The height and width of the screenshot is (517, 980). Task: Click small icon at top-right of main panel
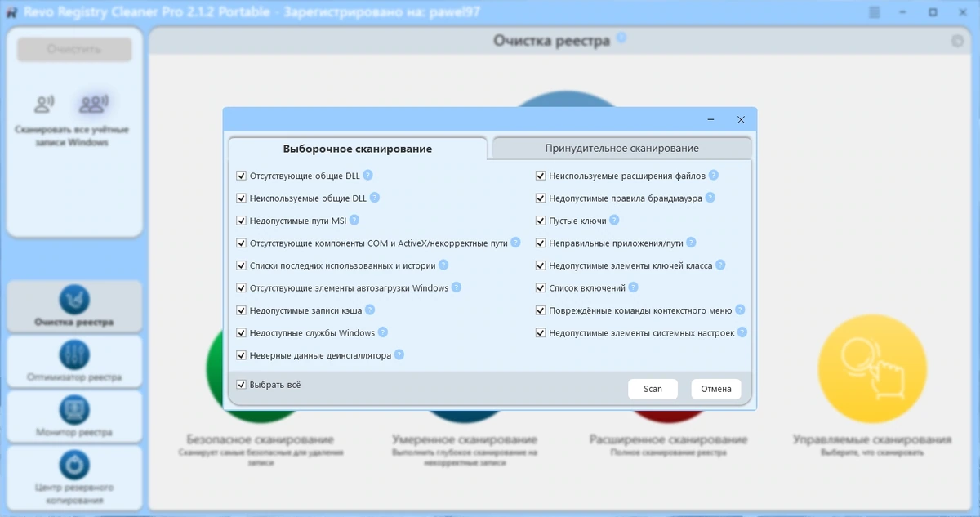[957, 41]
